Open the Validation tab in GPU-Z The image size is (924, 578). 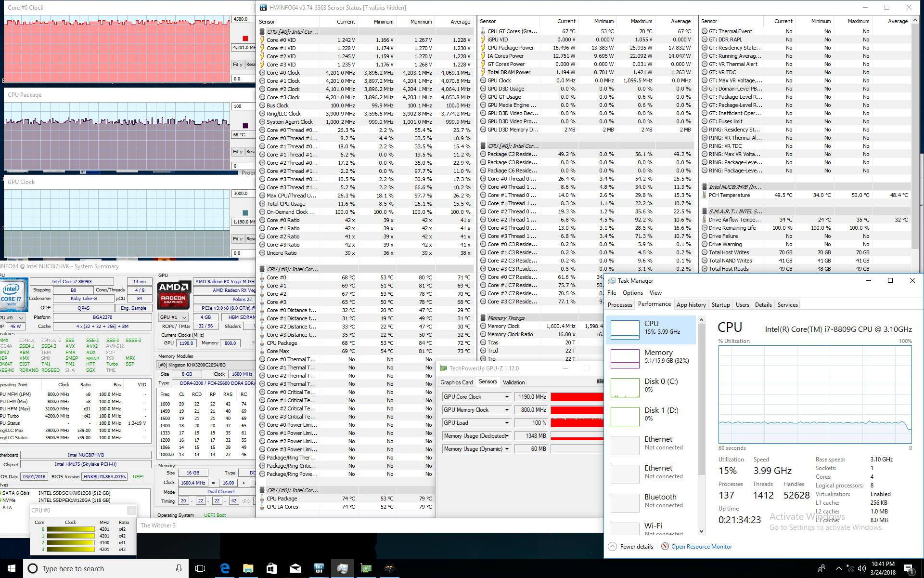coord(513,382)
